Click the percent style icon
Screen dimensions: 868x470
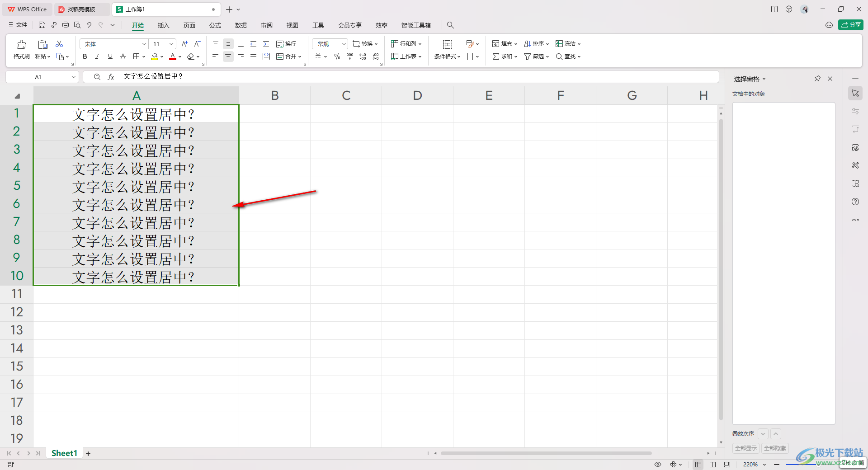(337, 56)
